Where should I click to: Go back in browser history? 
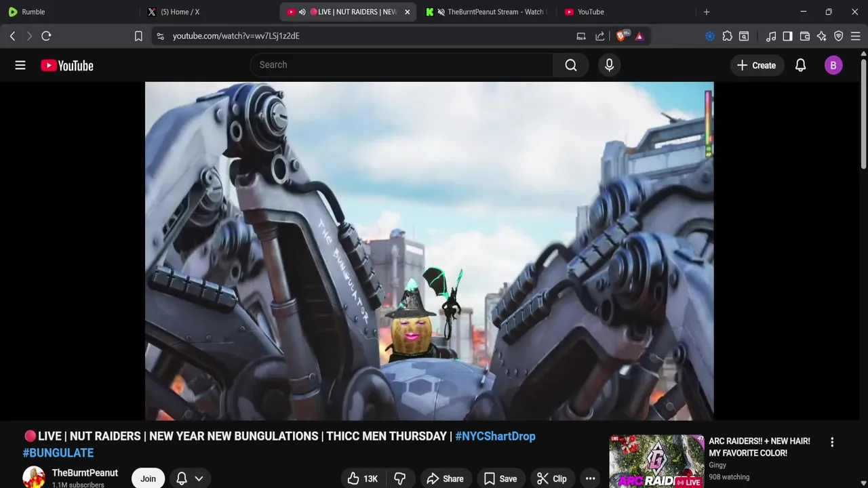tap(12, 36)
